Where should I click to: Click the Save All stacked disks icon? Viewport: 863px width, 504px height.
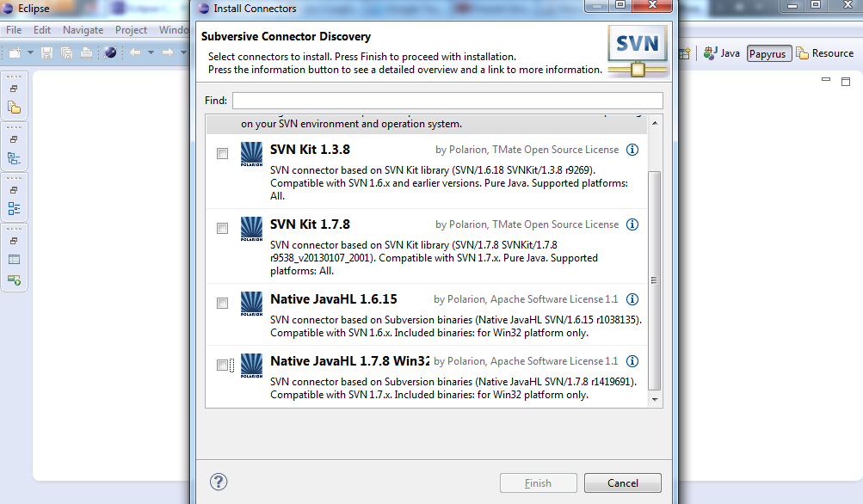tap(66, 52)
